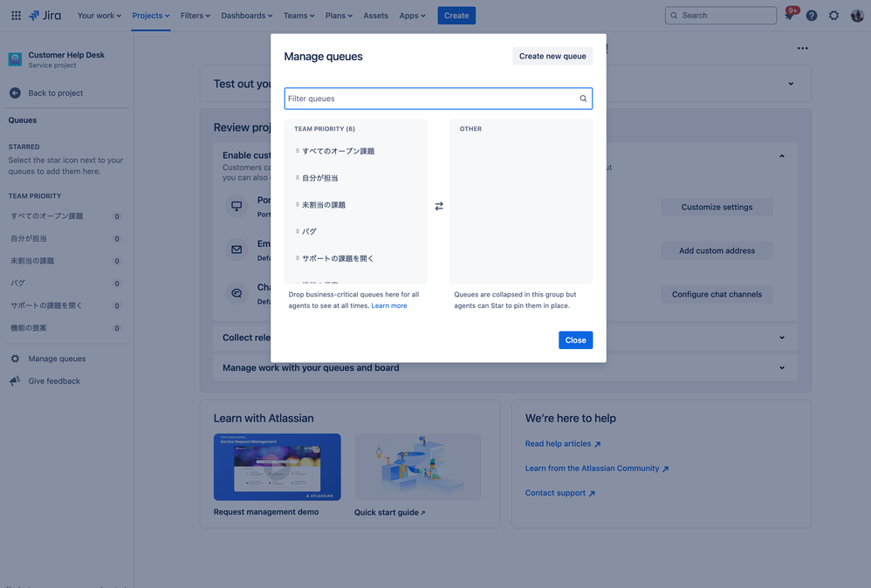Open the Teams dropdown
Image resolution: width=871 pixels, height=588 pixels.
[x=298, y=16]
